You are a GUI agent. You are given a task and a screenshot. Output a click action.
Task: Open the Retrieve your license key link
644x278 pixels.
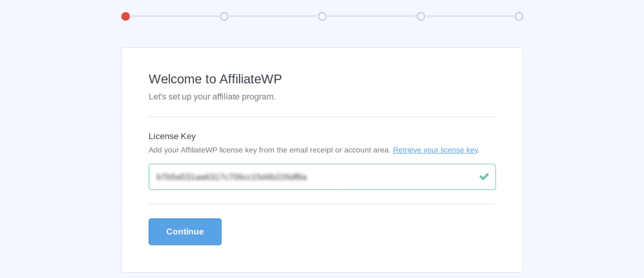(x=435, y=150)
